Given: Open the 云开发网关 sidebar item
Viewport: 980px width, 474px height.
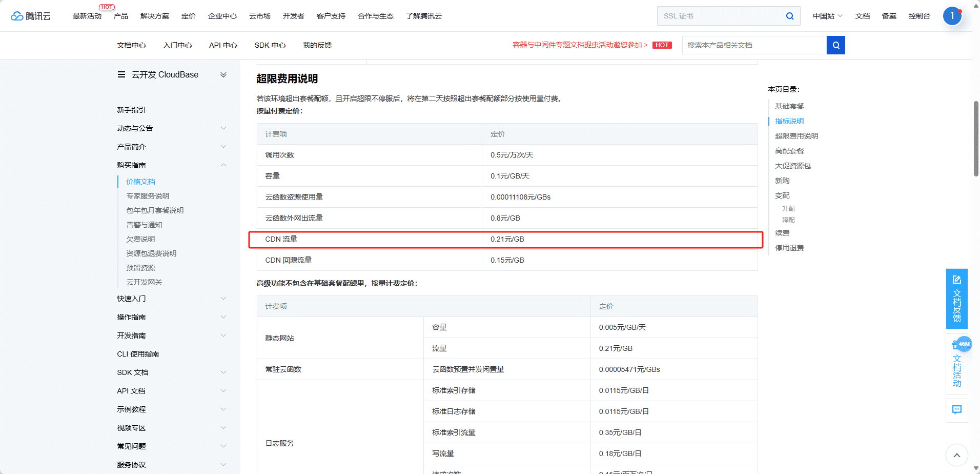Looking at the screenshot, I should 144,282.
